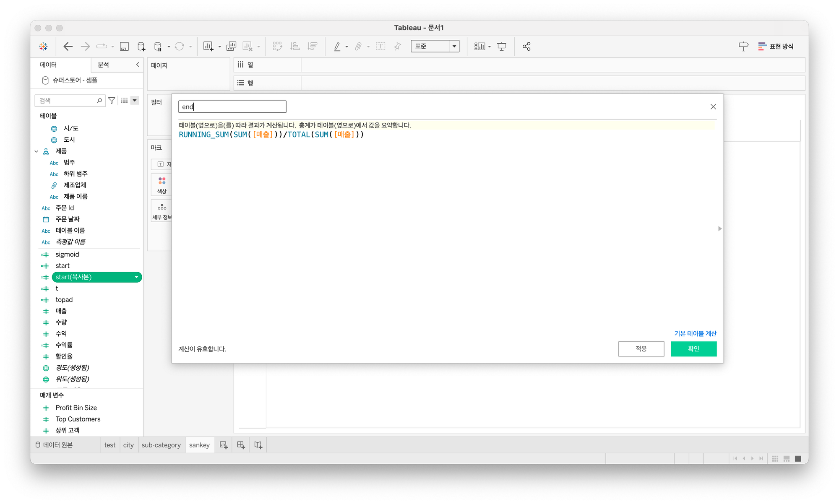The height and width of the screenshot is (504, 839).
Task: Click the group members paperclip icon
Action: pos(358,47)
